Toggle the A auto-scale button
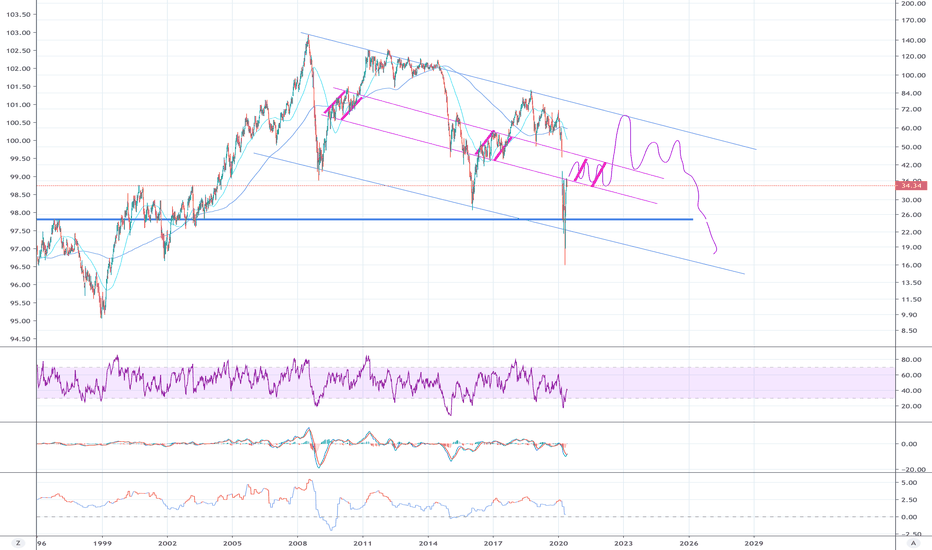The height and width of the screenshot is (550, 932). point(913,543)
